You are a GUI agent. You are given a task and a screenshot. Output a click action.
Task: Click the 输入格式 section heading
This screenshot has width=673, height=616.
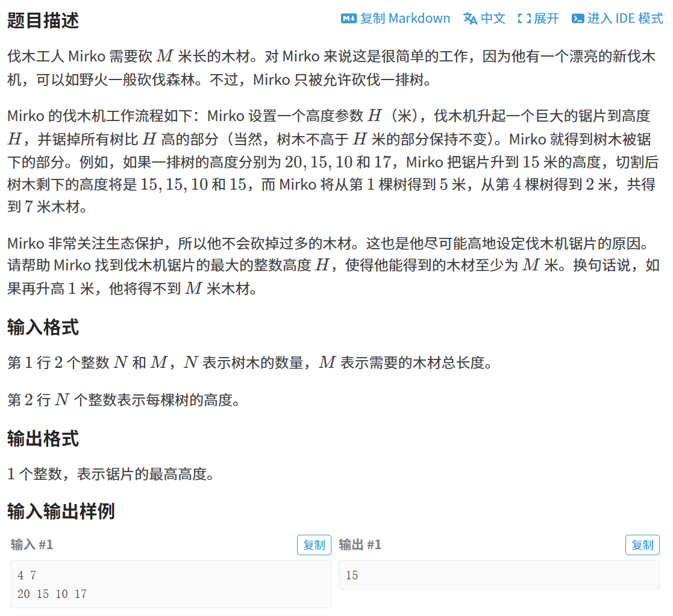[x=43, y=327]
